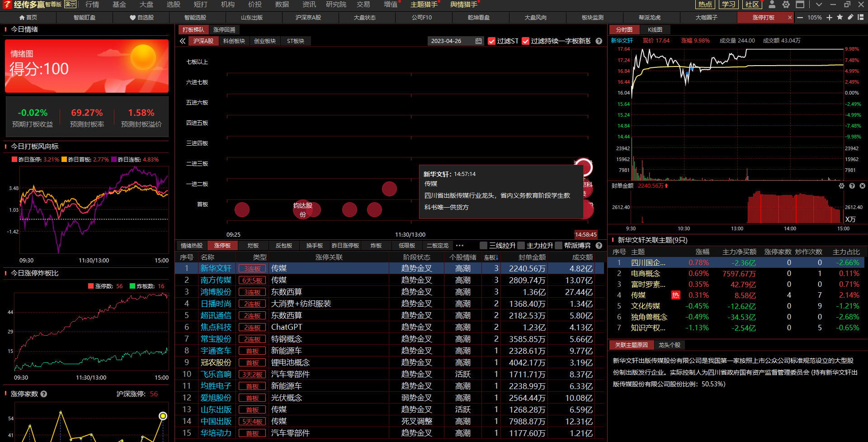This screenshot has height=442, width=868.
Task: Enable the 三线拉升 checkbox
Action: click(484, 246)
